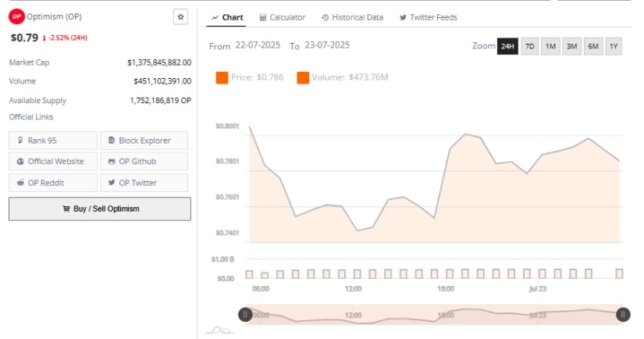The width and height of the screenshot is (644, 339).
Task: Click the Market Cap value $1,375,845,882.00
Action: [159, 62]
